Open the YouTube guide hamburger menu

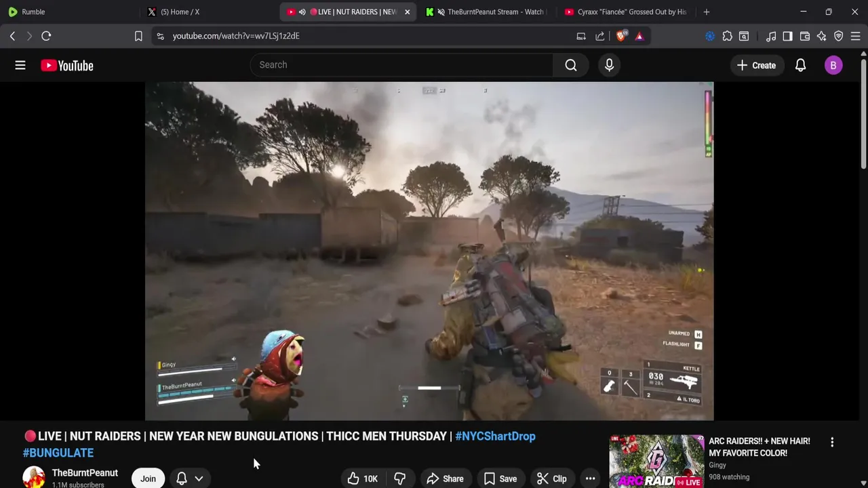coord(20,65)
